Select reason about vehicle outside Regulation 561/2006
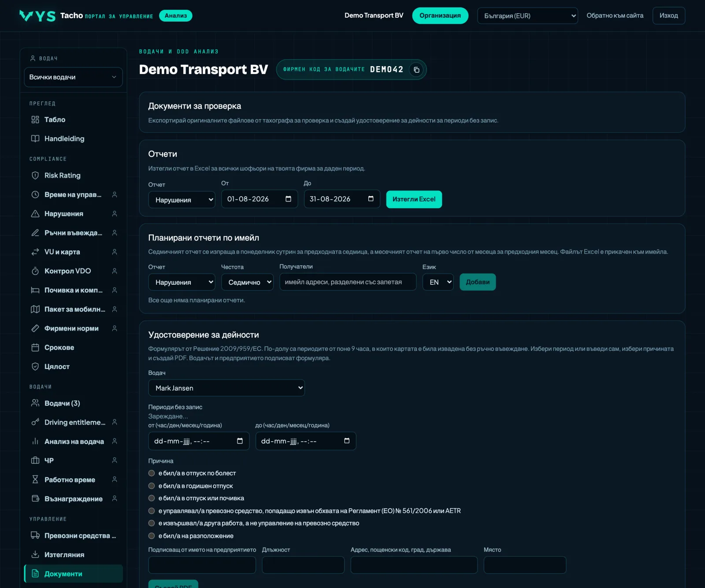The image size is (705, 588). (152, 511)
